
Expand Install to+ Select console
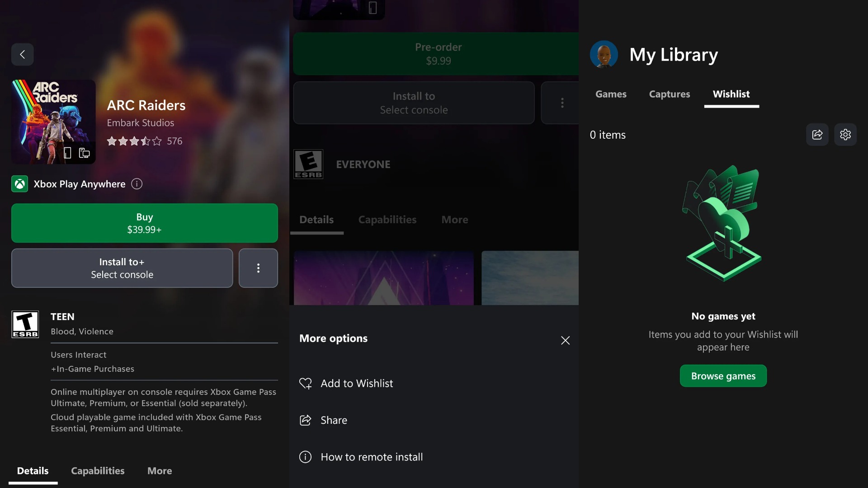click(122, 268)
